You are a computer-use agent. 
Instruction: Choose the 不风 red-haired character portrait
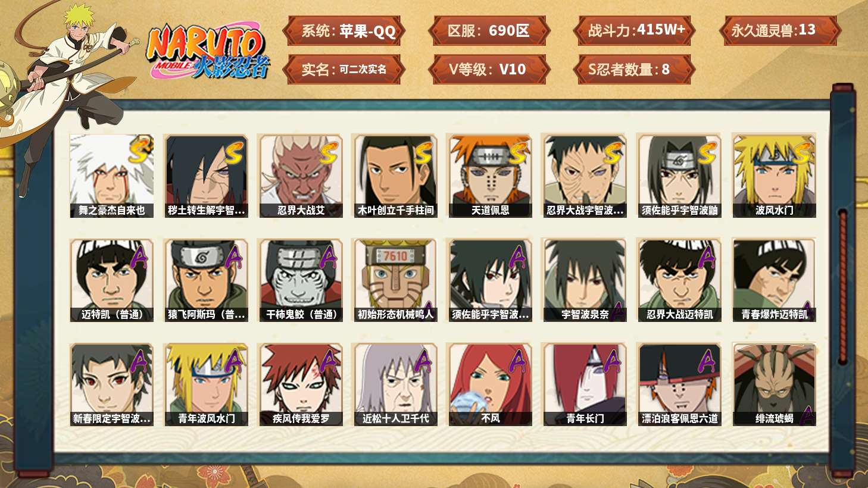pos(490,384)
